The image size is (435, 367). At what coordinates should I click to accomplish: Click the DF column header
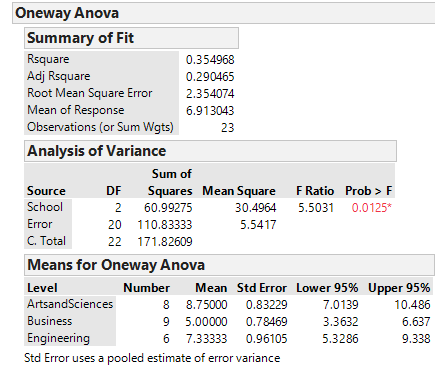point(114,191)
